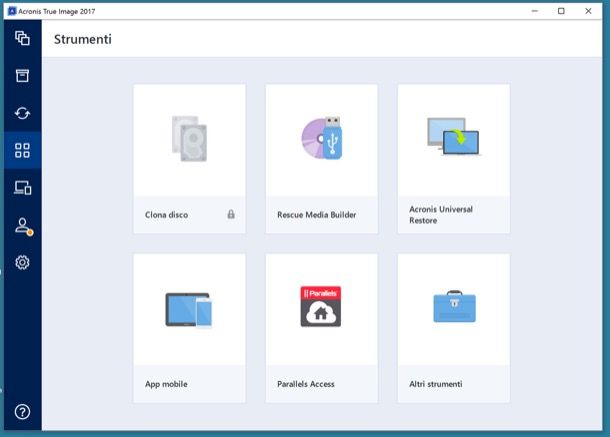
Task: Select the Tools grid icon in sidebar
Action: click(x=22, y=150)
